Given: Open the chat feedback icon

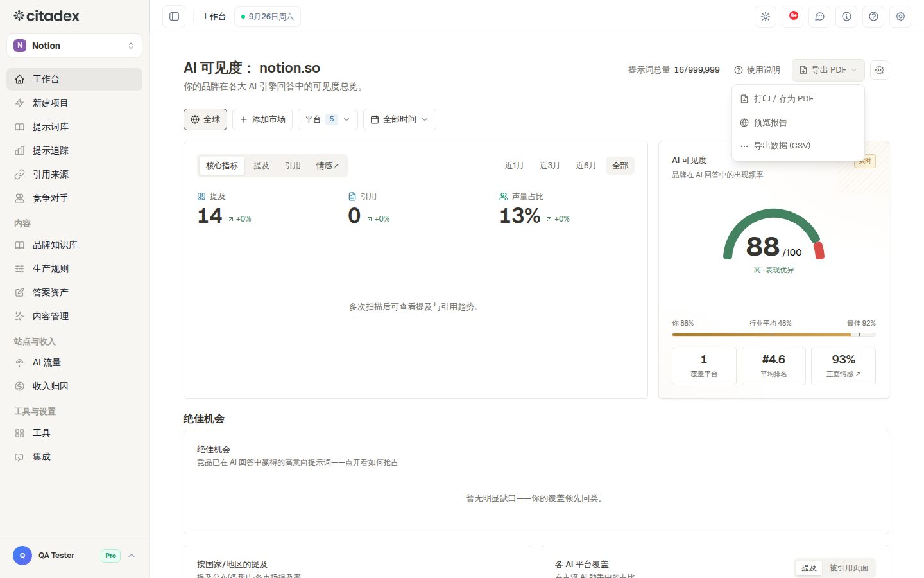Looking at the screenshot, I should (x=819, y=17).
